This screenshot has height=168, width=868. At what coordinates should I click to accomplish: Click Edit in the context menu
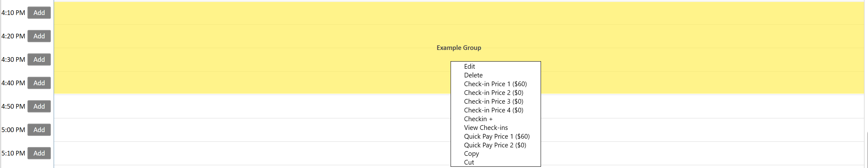point(469,67)
